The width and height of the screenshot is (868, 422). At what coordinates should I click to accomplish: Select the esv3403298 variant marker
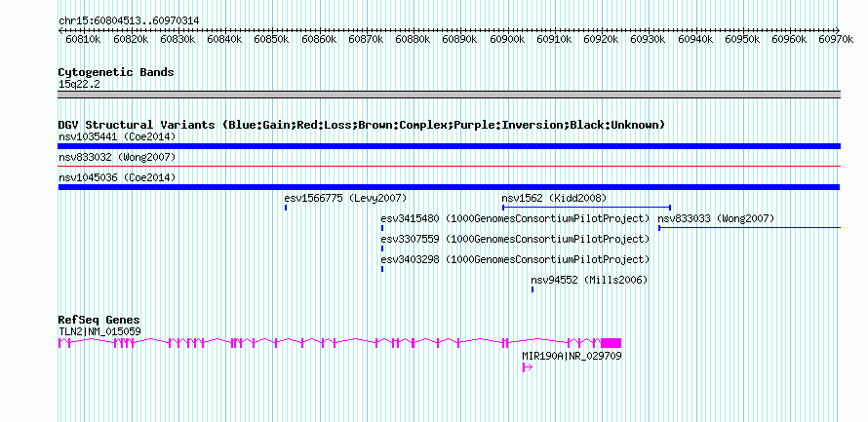pyautogui.click(x=382, y=269)
